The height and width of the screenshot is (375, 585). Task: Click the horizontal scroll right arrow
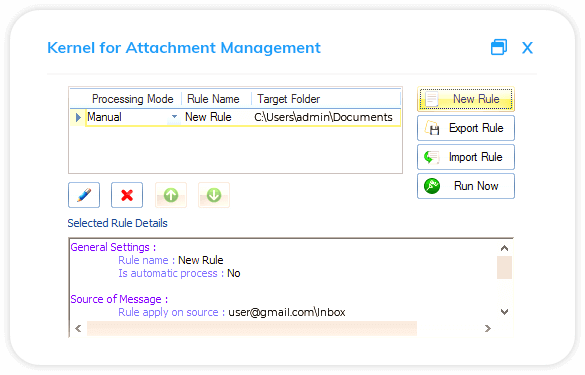[x=488, y=328]
